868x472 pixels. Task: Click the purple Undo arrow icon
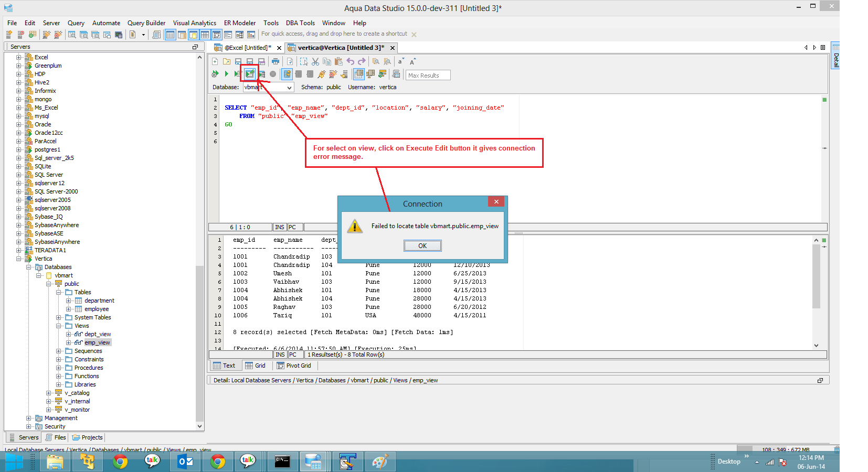tap(351, 61)
